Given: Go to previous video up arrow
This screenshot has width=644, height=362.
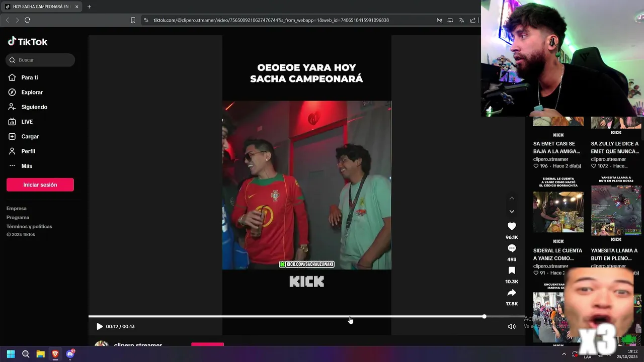Looking at the screenshot, I should (x=512, y=198).
